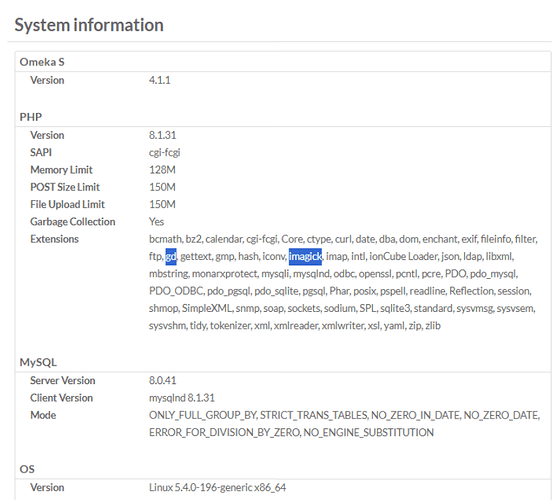Image resolution: width=558 pixels, height=500 pixels.
Task: Select the MySQL section header
Action: coord(38,362)
